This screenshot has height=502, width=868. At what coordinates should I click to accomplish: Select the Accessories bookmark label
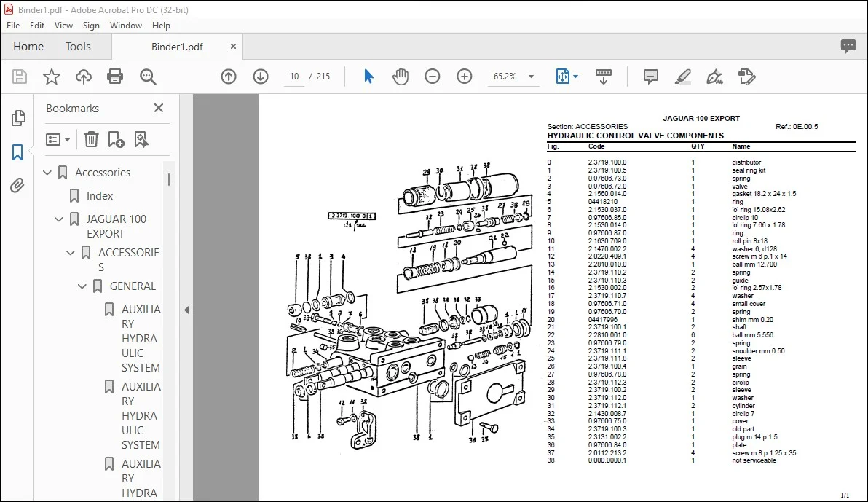103,173
